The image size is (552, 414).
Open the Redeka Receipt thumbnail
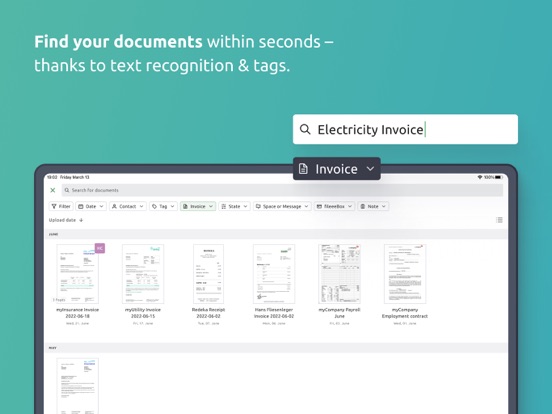[208, 274]
